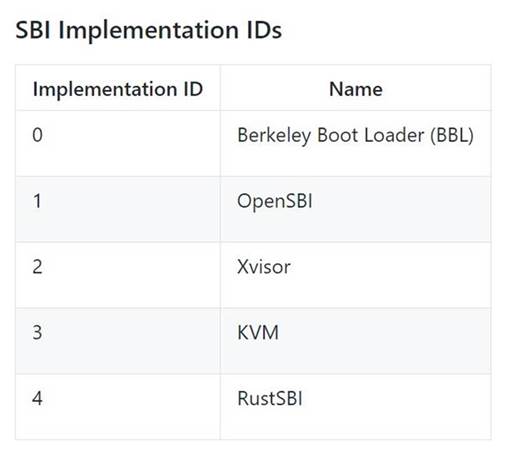The image size is (508, 456).
Task: Click the SBI Implementation IDs heading
Action: coord(149,30)
